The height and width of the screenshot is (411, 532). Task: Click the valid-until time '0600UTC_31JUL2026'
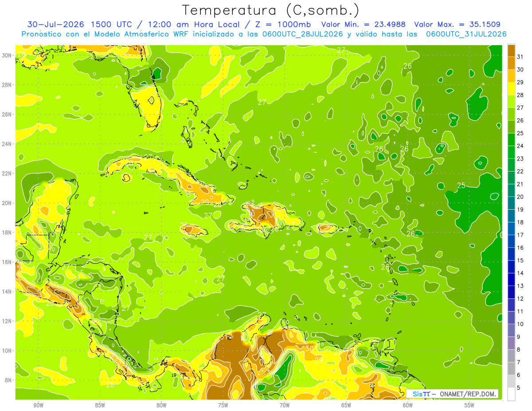pyautogui.click(x=466, y=34)
